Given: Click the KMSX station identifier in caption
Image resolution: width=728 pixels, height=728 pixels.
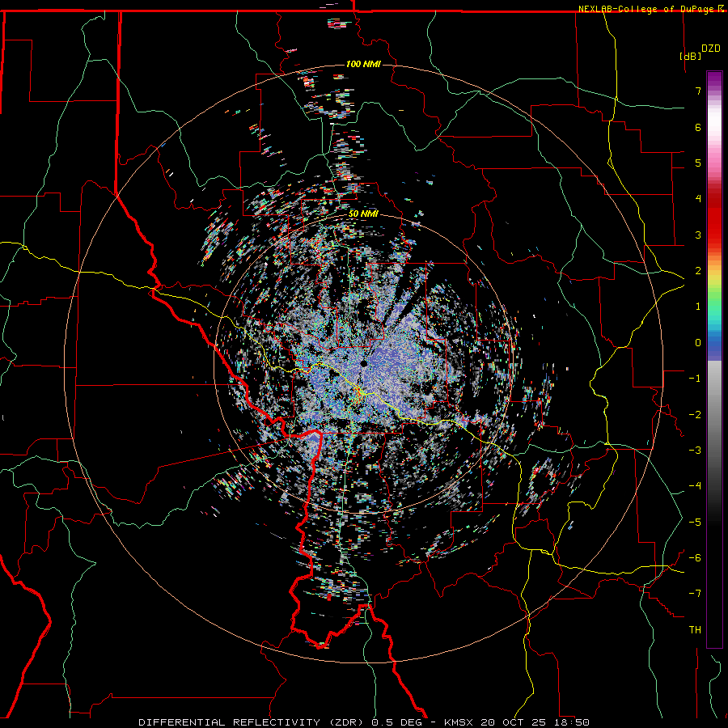Looking at the screenshot, I should (x=459, y=722).
